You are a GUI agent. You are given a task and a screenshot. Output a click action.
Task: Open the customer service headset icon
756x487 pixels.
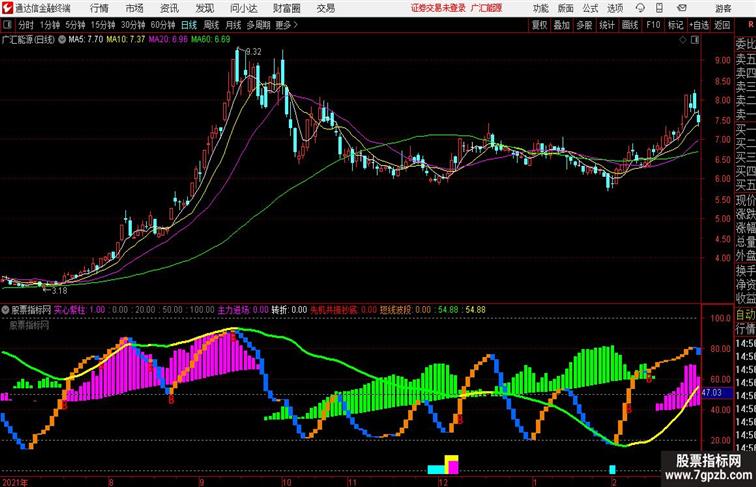(640, 8)
